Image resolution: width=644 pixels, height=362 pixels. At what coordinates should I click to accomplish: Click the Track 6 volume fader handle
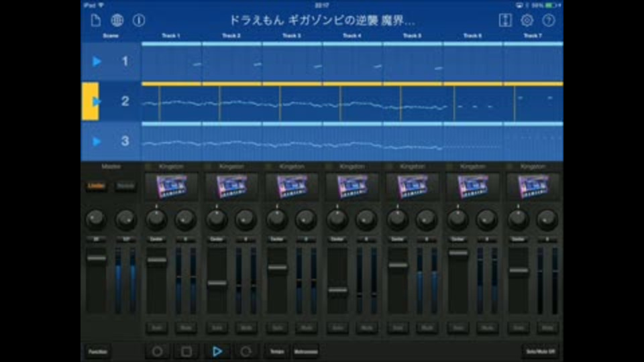click(x=458, y=253)
